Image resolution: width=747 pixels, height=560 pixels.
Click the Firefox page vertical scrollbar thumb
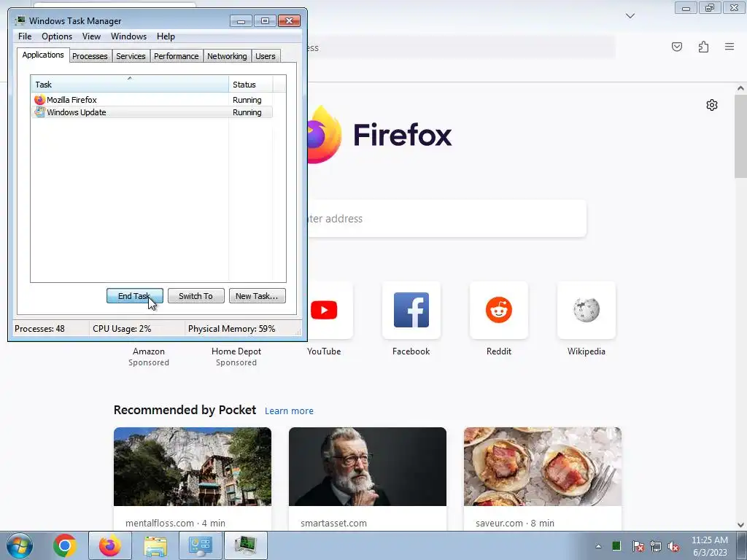(x=740, y=136)
